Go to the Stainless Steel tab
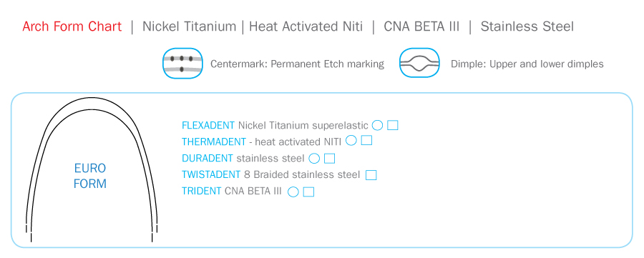The image size is (644, 258). pyautogui.click(x=527, y=26)
